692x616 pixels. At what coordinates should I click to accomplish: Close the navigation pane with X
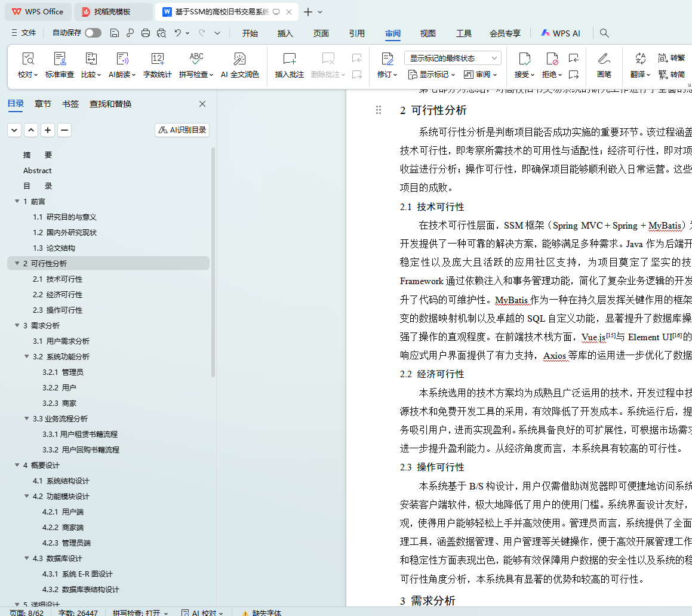pyautogui.click(x=202, y=104)
